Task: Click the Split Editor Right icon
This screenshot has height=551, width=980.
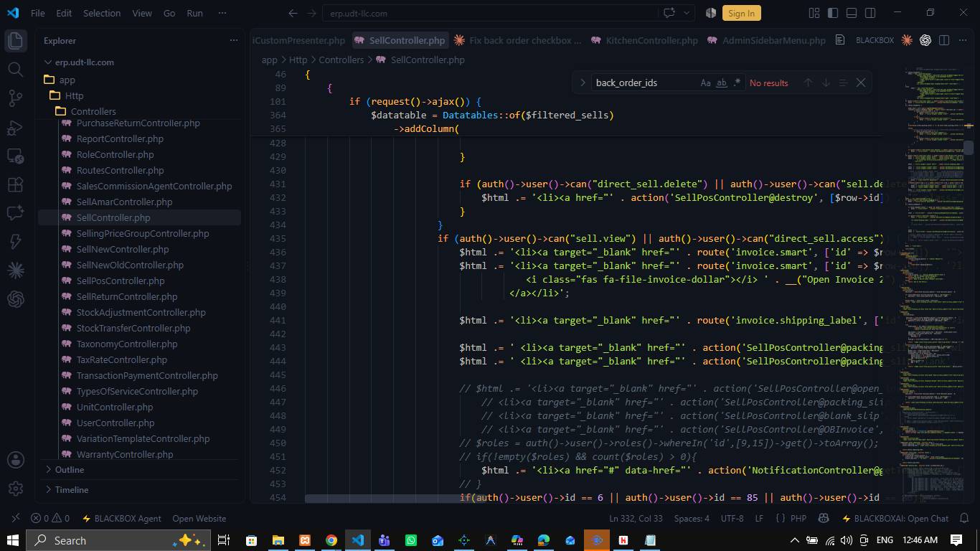Action: 944,40
